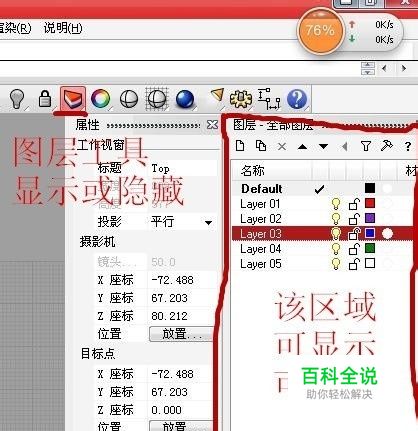Toggle Layer 05 lock icon

click(x=354, y=264)
